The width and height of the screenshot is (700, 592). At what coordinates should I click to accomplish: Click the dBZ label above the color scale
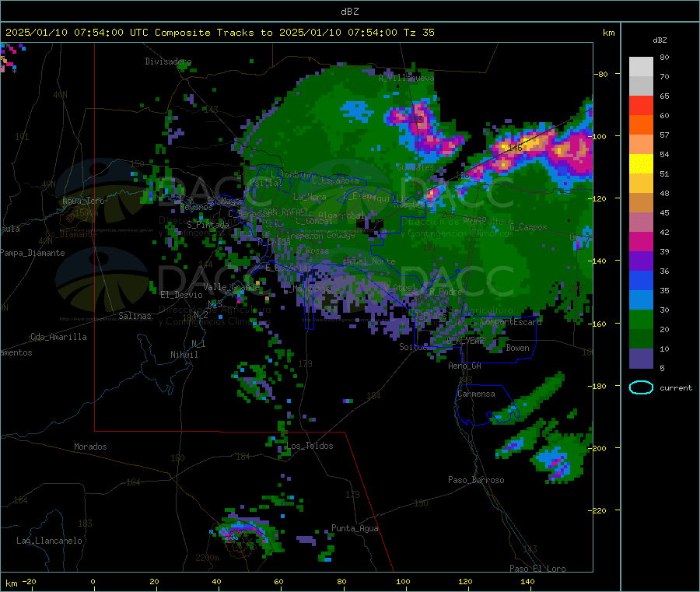(660, 40)
